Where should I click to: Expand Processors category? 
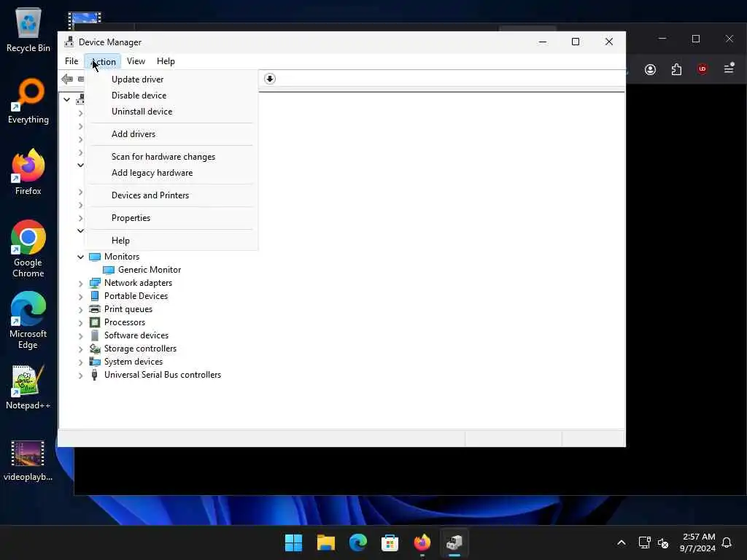click(80, 322)
